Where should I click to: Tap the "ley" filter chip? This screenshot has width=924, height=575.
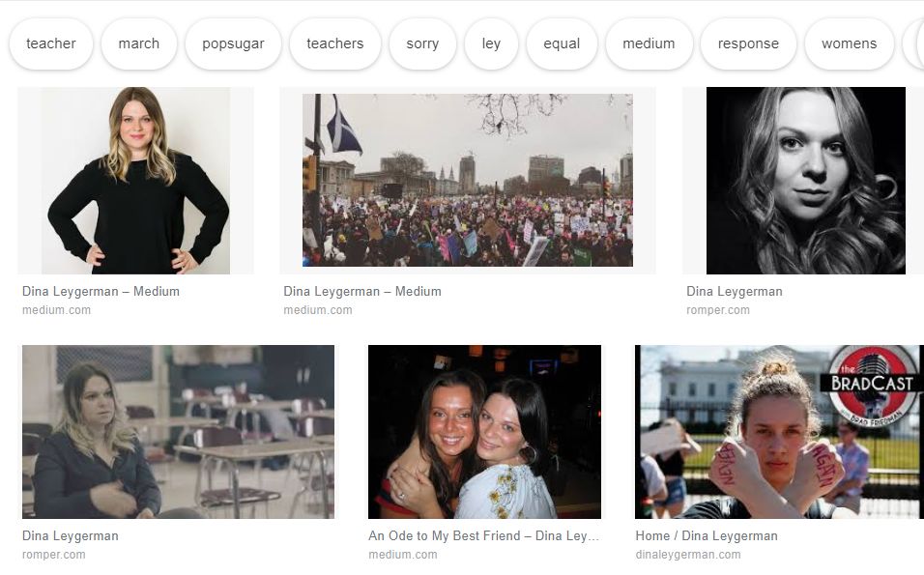tap(492, 43)
